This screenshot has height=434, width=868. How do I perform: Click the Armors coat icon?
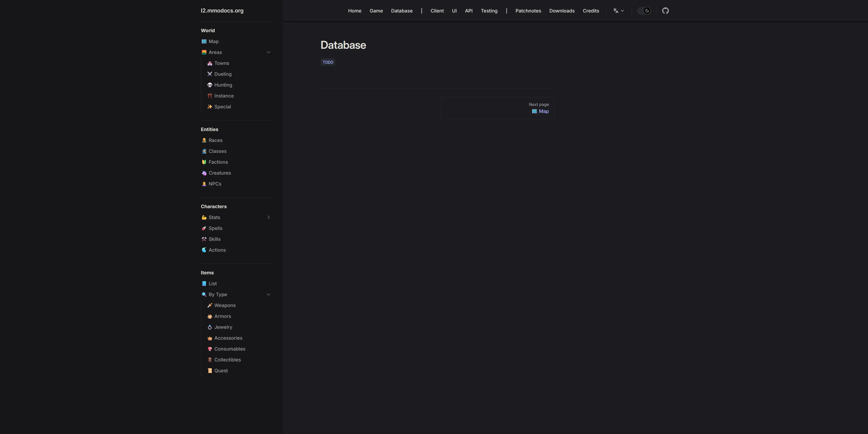(210, 316)
